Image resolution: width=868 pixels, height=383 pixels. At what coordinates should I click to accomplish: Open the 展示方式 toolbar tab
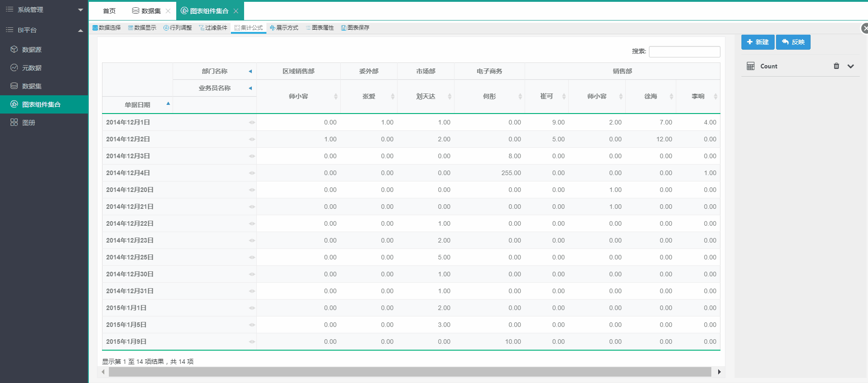click(284, 28)
